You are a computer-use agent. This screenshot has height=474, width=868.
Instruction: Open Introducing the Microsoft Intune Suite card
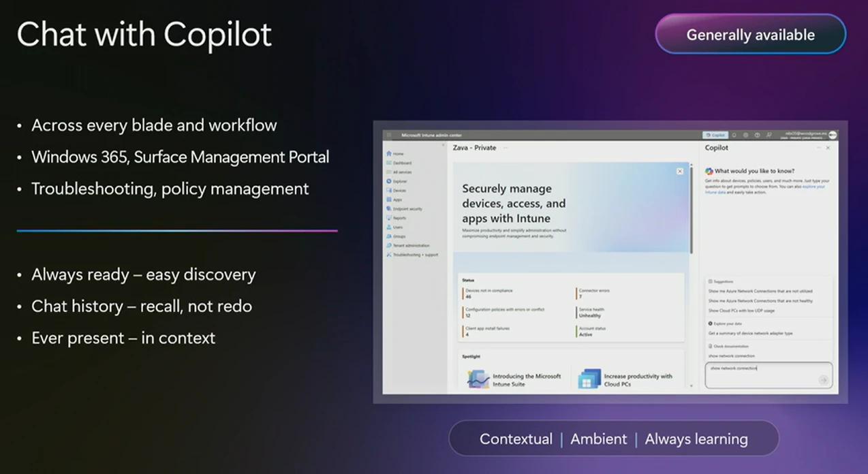click(x=514, y=379)
